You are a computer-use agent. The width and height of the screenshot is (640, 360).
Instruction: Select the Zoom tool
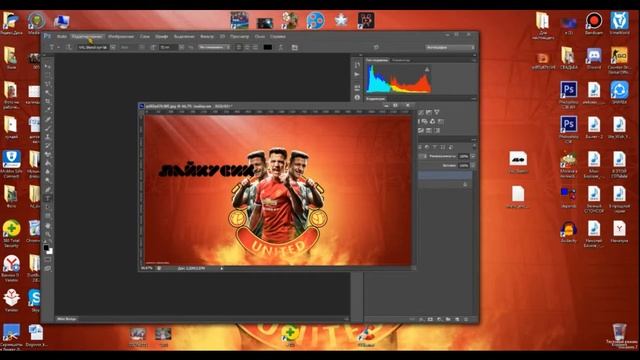(48, 234)
